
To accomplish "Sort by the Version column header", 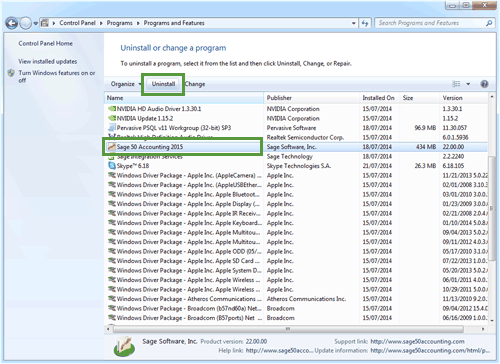I will pos(464,98).
